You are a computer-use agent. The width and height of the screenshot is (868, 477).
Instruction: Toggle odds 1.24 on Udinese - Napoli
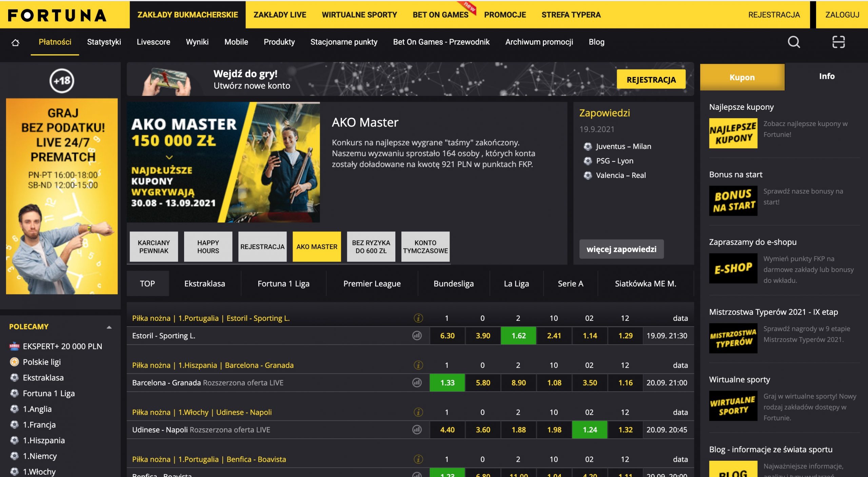coord(589,430)
